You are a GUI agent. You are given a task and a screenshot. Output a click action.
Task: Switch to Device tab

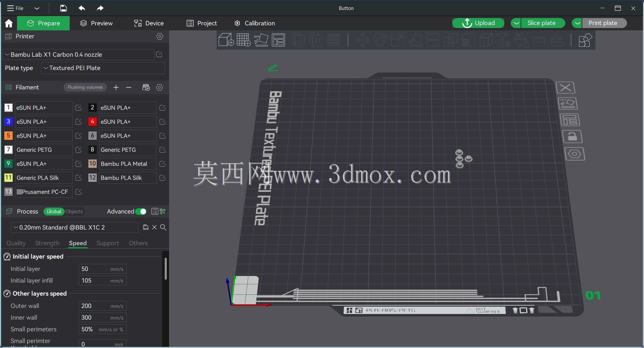(x=149, y=23)
